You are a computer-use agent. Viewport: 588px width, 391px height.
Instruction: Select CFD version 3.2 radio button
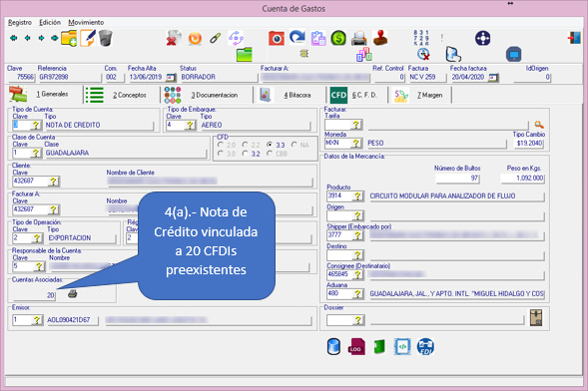[245, 154]
